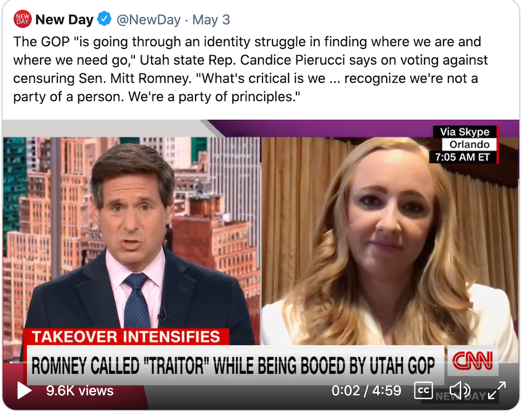Click the 0:02 / 4:59 time display
This screenshot has height=420, width=526.
point(366,391)
